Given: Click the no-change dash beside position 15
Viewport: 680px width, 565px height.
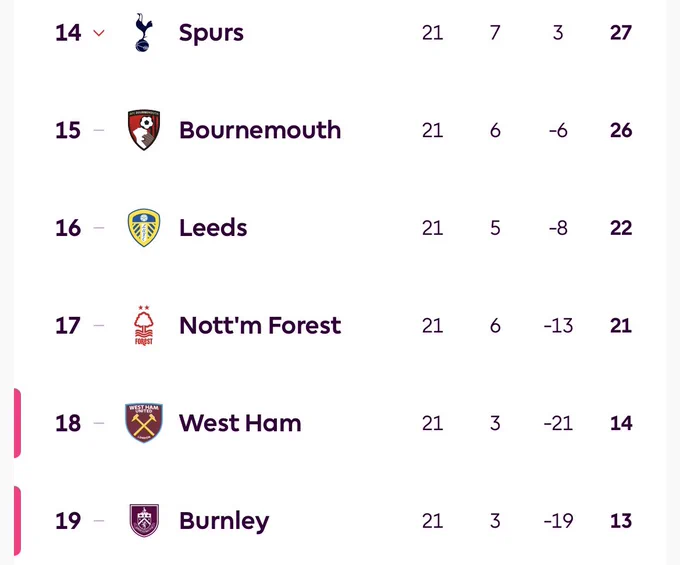Looking at the screenshot, I should tap(99, 130).
